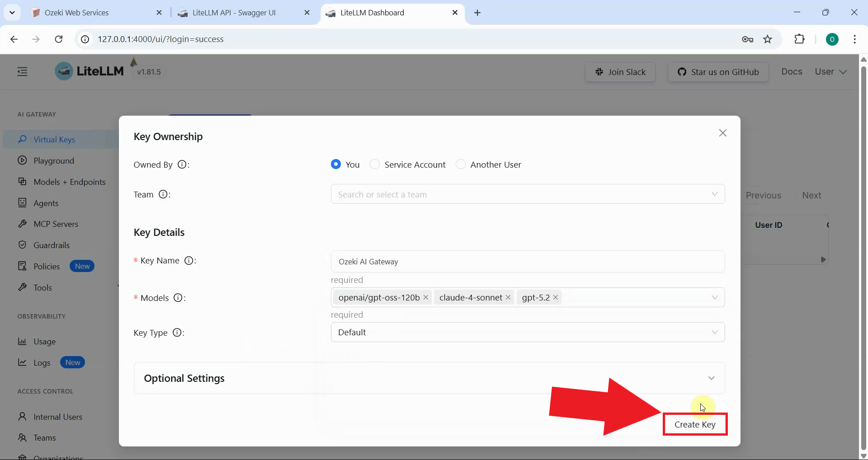Remove the claude-4-sonnet model tag
868x460 pixels.
point(508,297)
